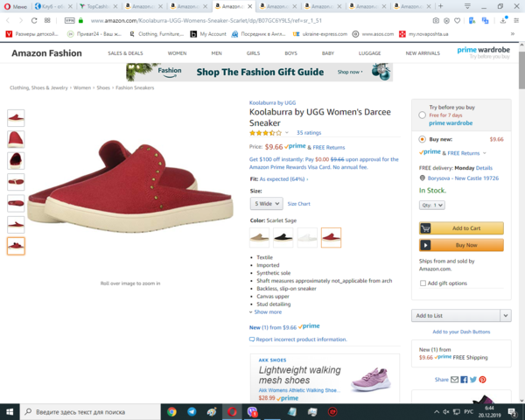Open the WOMEN menu in Amazon Fashion
The image size is (525, 420).
(177, 53)
